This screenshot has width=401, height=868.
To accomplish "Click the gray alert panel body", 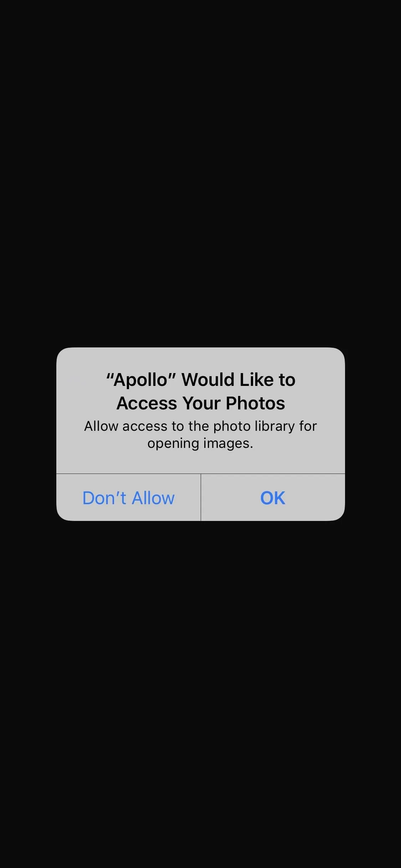I will point(201,410).
